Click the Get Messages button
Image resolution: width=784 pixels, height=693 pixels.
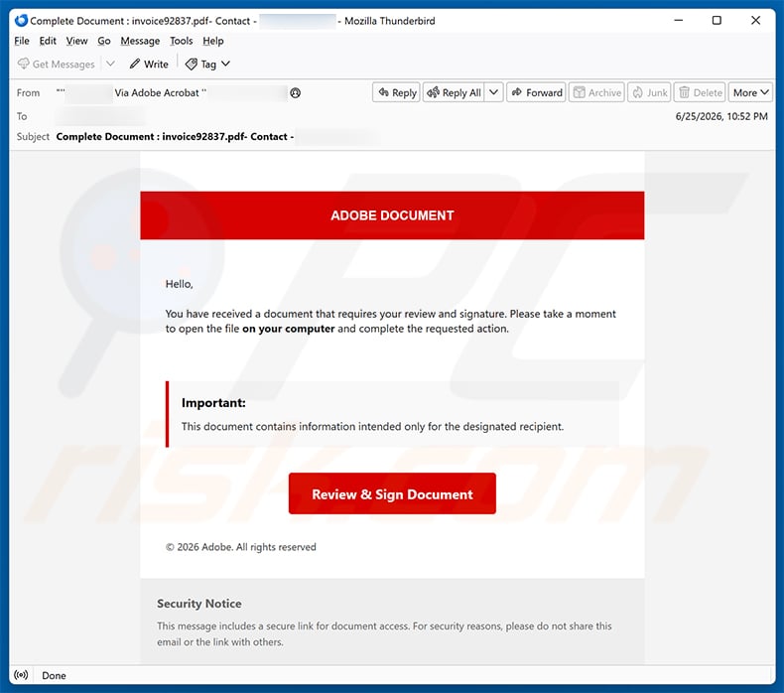click(56, 65)
